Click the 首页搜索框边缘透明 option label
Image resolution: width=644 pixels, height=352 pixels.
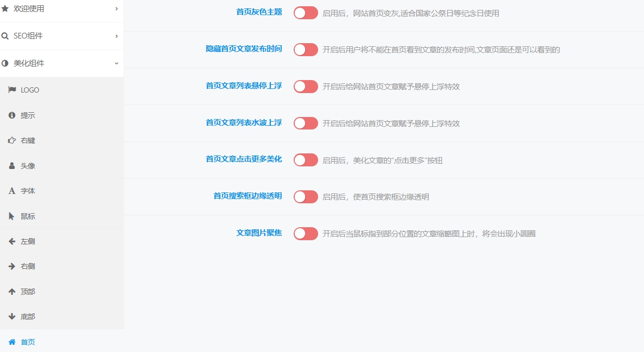tap(247, 196)
